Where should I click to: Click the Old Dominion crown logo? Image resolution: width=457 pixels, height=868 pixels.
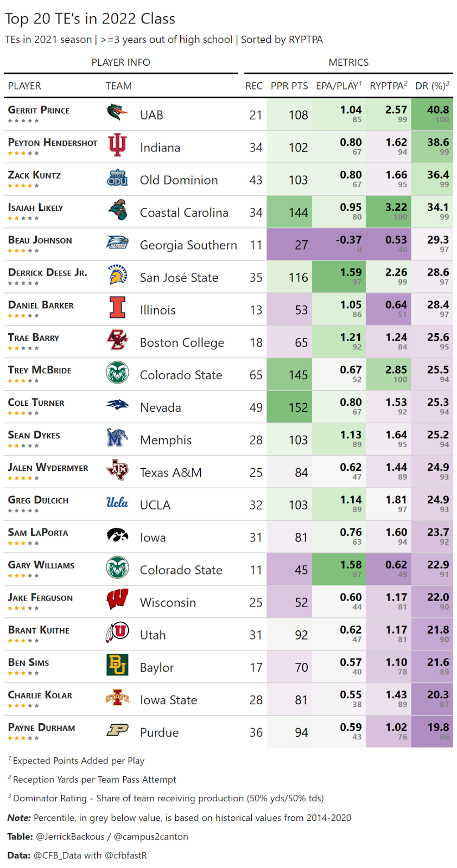click(117, 177)
